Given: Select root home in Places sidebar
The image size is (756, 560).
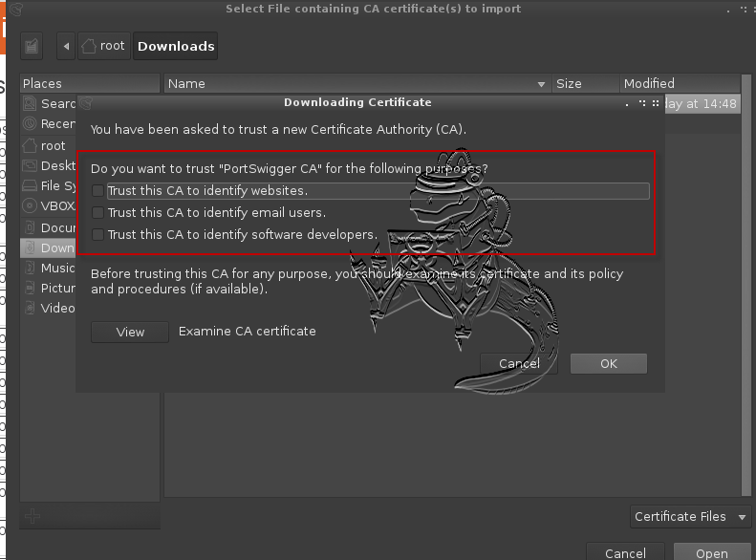Looking at the screenshot, I should coord(49,145).
